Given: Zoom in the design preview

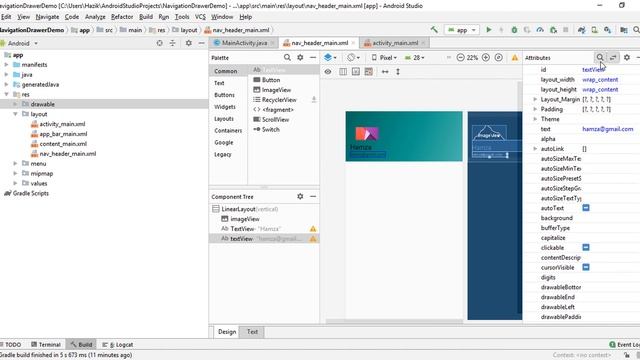Looking at the screenshot, I should (x=486, y=58).
